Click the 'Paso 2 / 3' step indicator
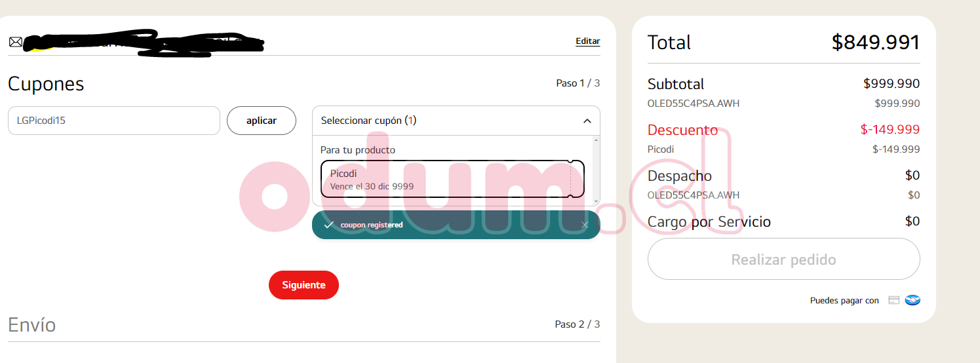The width and height of the screenshot is (980, 363). pyautogui.click(x=577, y=324)
